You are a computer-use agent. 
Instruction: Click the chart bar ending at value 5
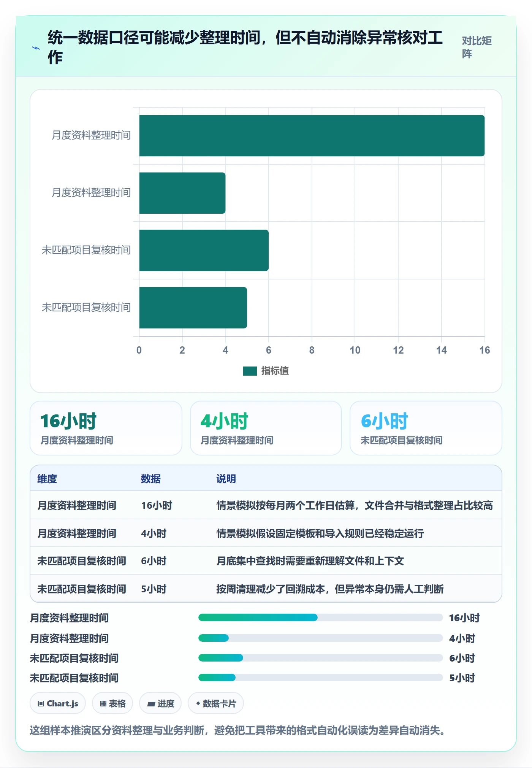pyautogui.click(x=193, y=308)
